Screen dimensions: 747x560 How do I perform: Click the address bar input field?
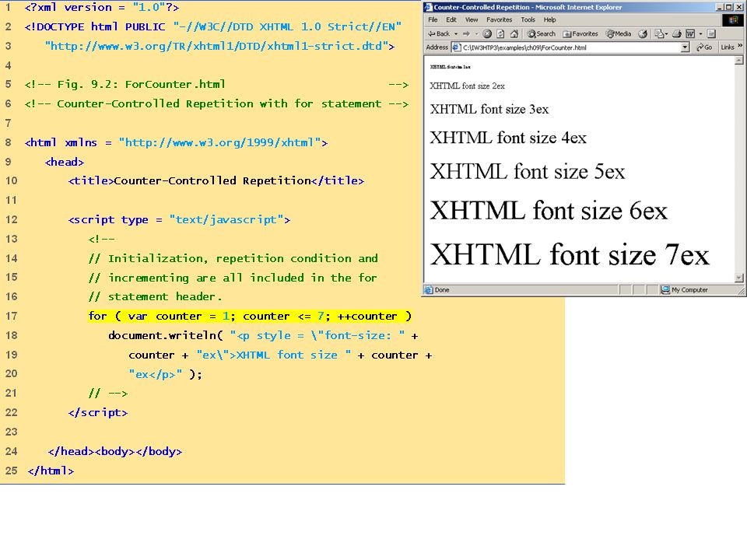pyautogui.click(x=570, y=47)
